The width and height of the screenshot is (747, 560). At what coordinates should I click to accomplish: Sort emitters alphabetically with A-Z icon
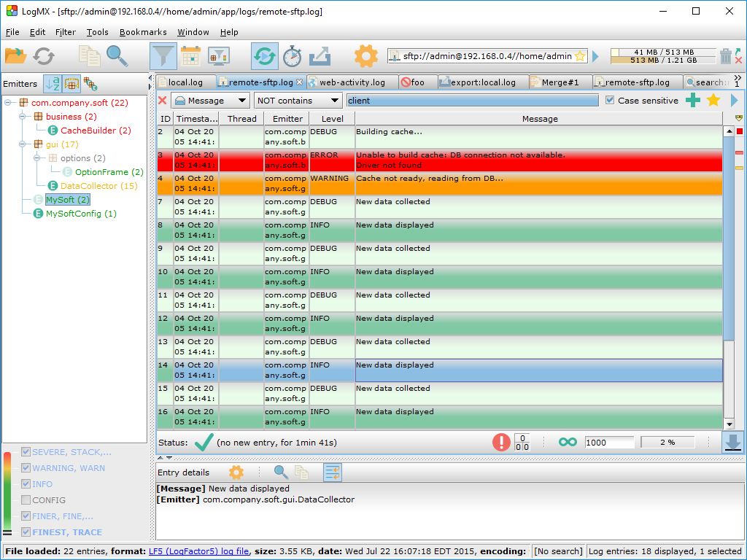click(53, 84)
